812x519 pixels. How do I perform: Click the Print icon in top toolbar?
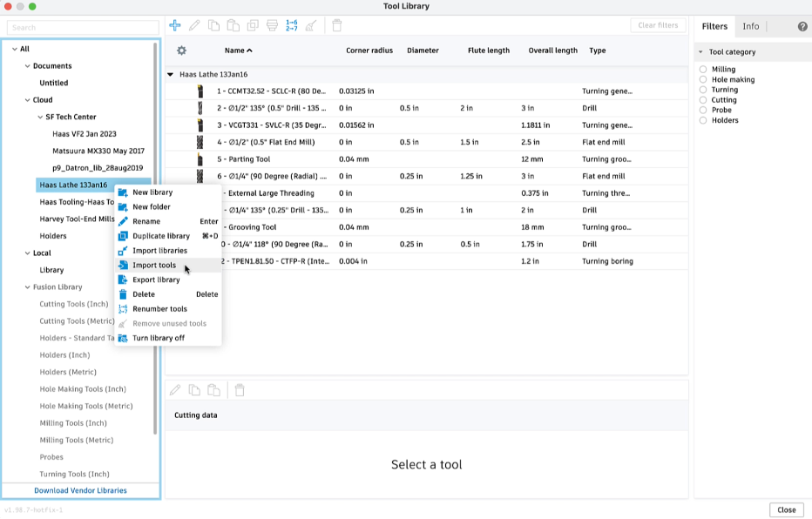[x=272, y=25]
